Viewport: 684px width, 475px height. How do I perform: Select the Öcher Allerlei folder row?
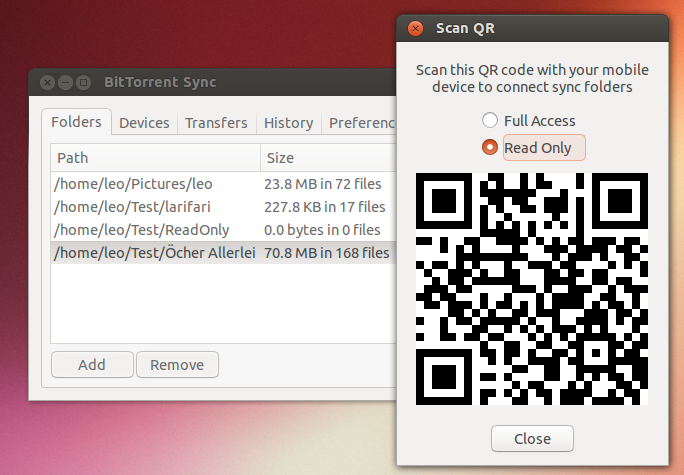pos(155,253)
